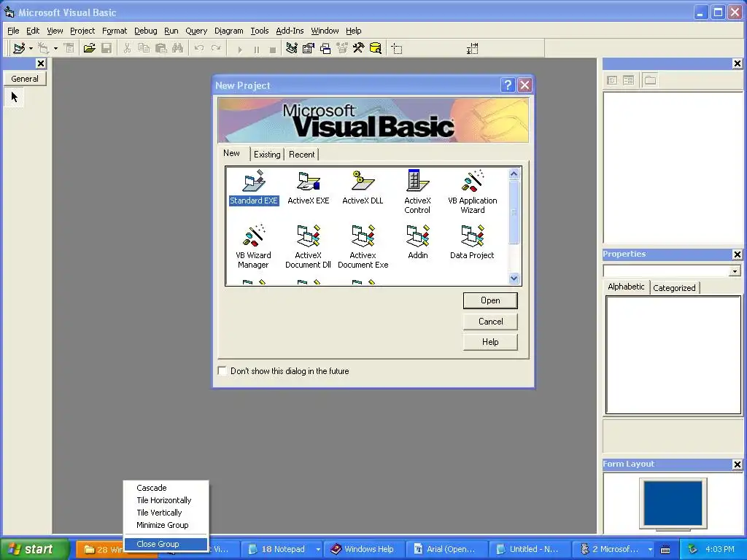Open the Project menu
Screen dimensions: 747x560
pos(82,31)
